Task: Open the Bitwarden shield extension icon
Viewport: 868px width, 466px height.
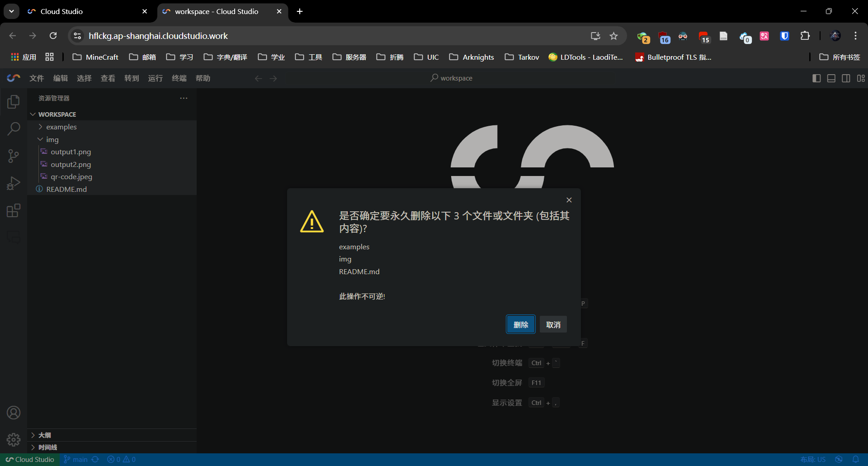Action: point(785,36)
